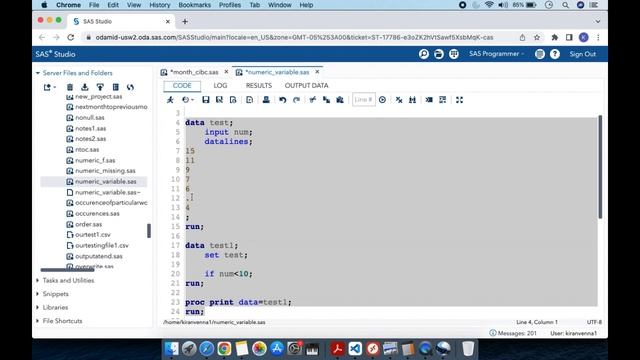Open nextmonthtopreviousmo file in tree
640x360 pixels.
pos(111,107)
